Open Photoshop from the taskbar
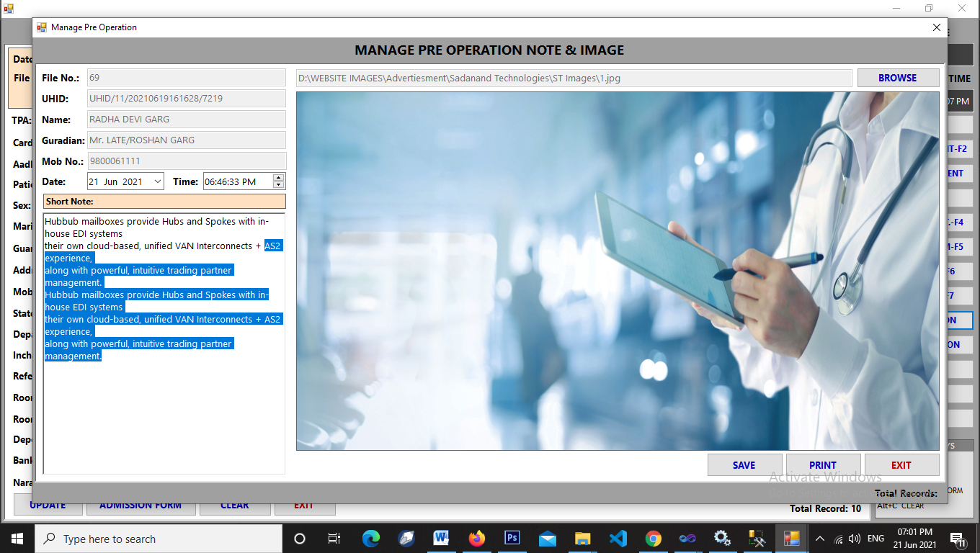Screen dimensions: 980x553 click(512, 539)
